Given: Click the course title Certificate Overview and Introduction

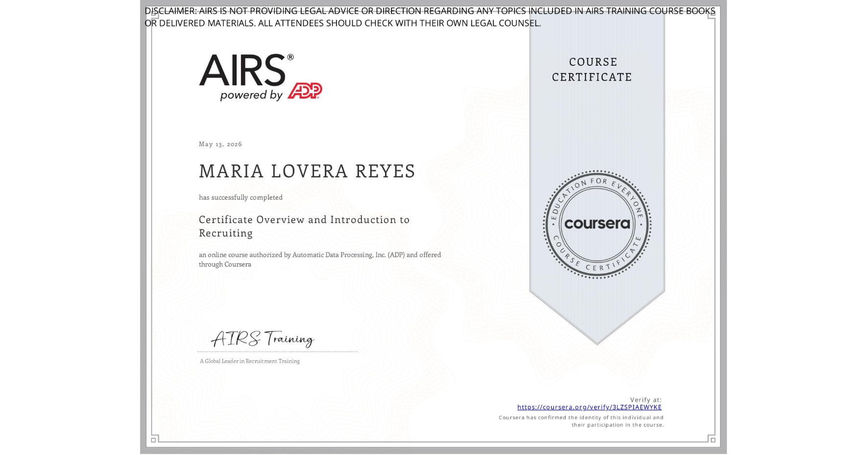Looking at the screenshot, I should click(304, 226).
